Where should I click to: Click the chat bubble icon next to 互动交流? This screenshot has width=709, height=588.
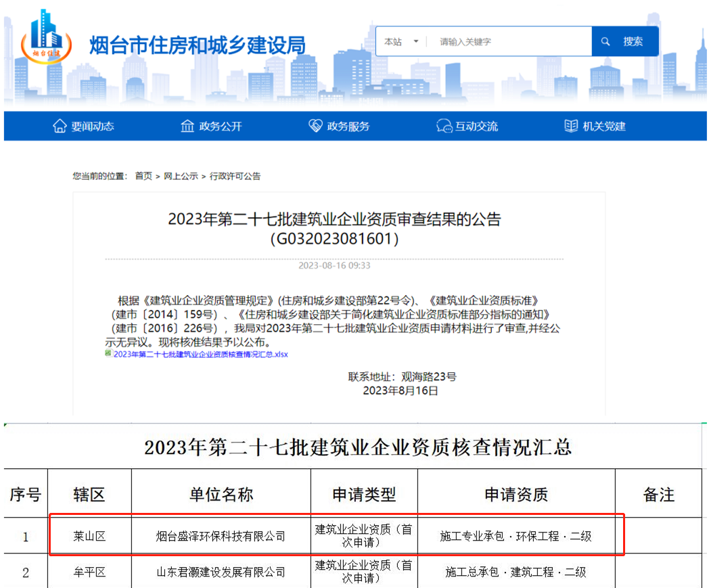click(443, 126)
